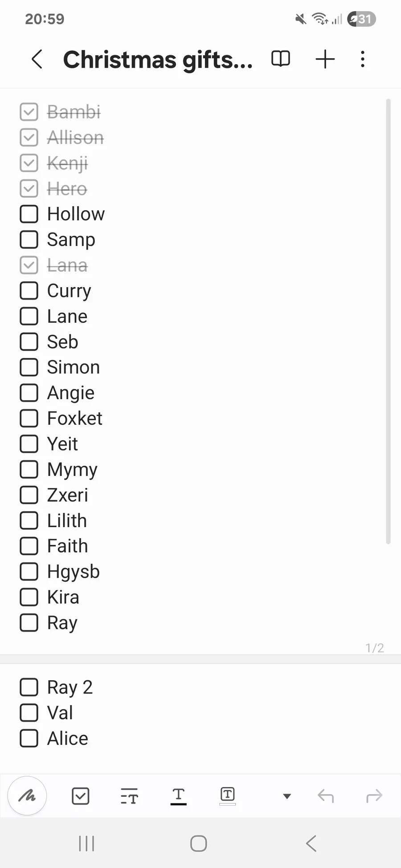Tick the Curry checkbox
Screen dimensions: 401x868
click(x=29, y=291)
